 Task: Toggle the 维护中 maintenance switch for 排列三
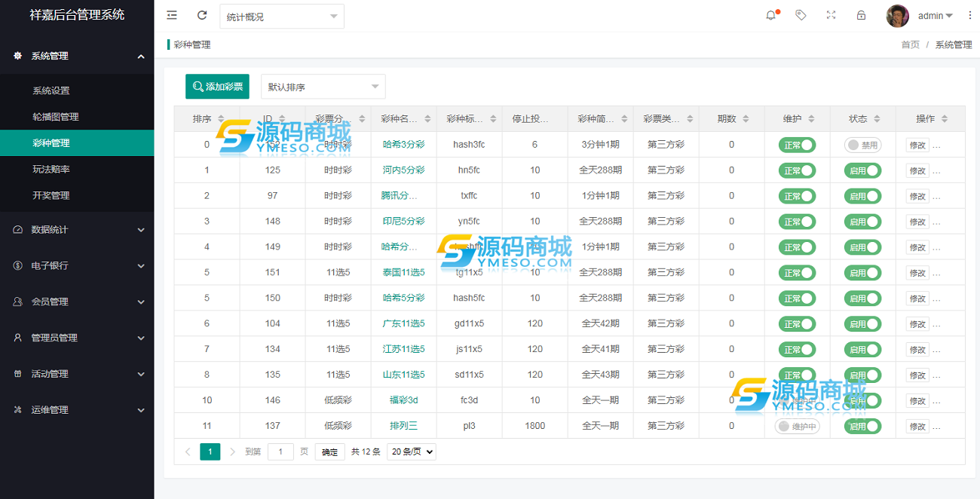pyautogui.click(x=797, y=427)
